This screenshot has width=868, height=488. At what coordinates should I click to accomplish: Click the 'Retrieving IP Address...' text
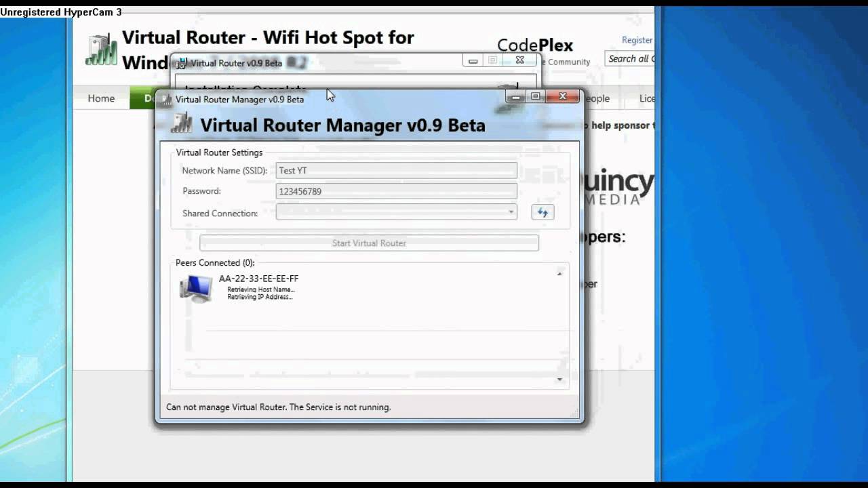pos(260,297)
